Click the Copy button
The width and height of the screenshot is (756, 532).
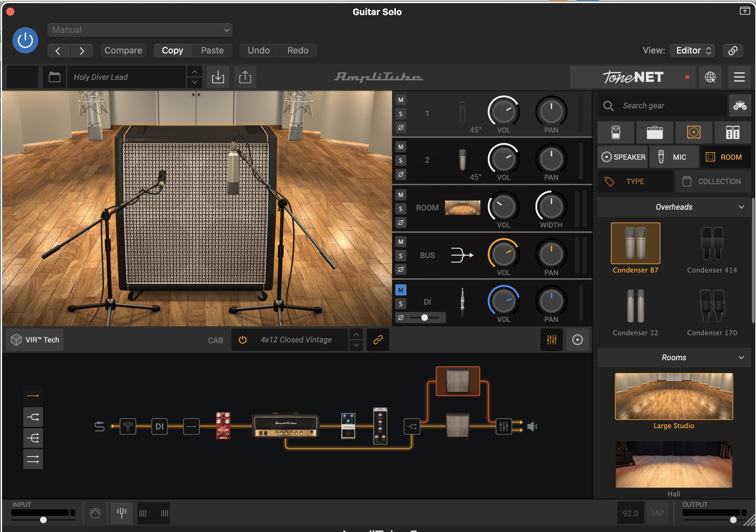tap(173, 51)
